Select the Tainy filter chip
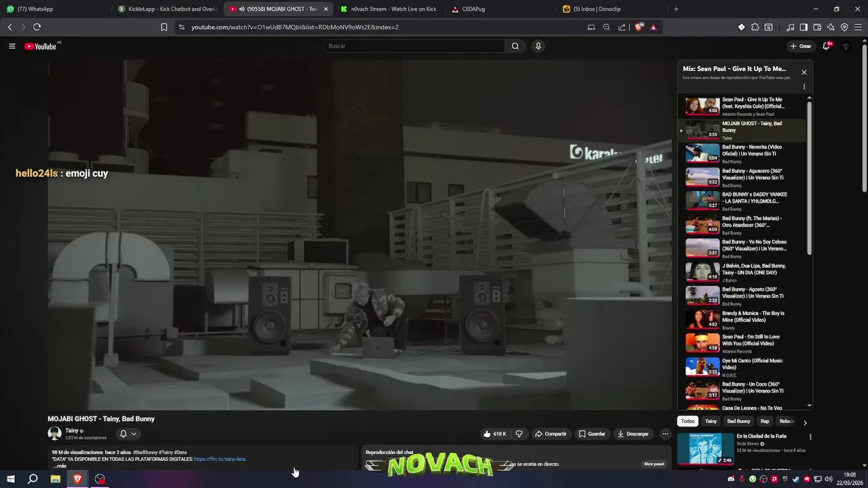868x488 pixels. [x=711, y=422]
